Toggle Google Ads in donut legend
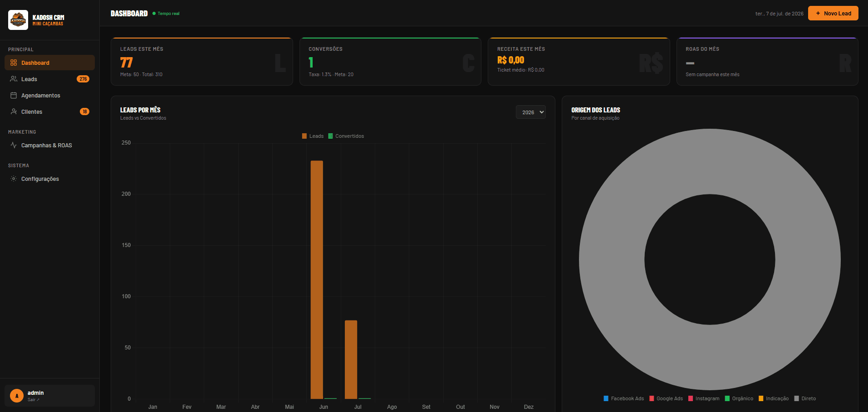This screenshot has width=868, height=412. pos(666,398)
